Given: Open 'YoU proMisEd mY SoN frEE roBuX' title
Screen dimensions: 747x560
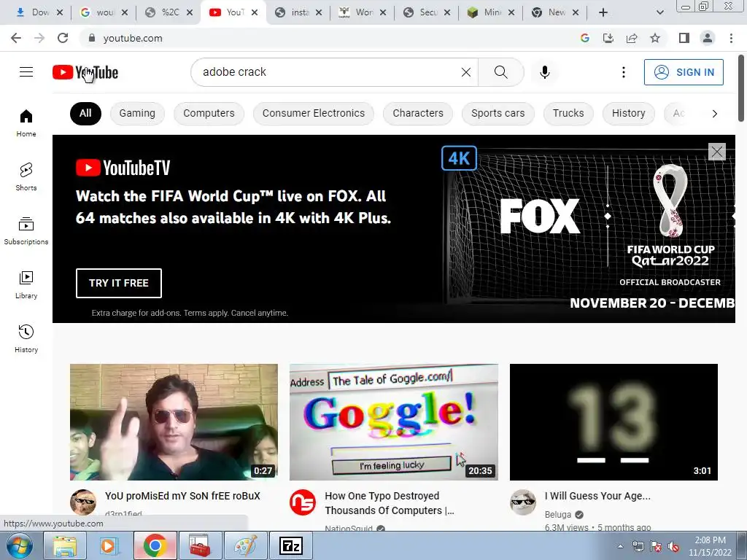Looking at the screenshot, I should coord(182,496).
